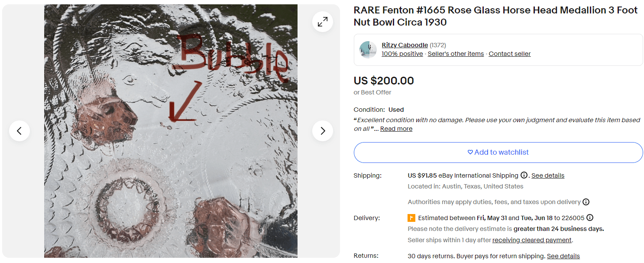View the 100% positive feedback link
The height and width of the screenshot is (263, 644).
point(402,54)
